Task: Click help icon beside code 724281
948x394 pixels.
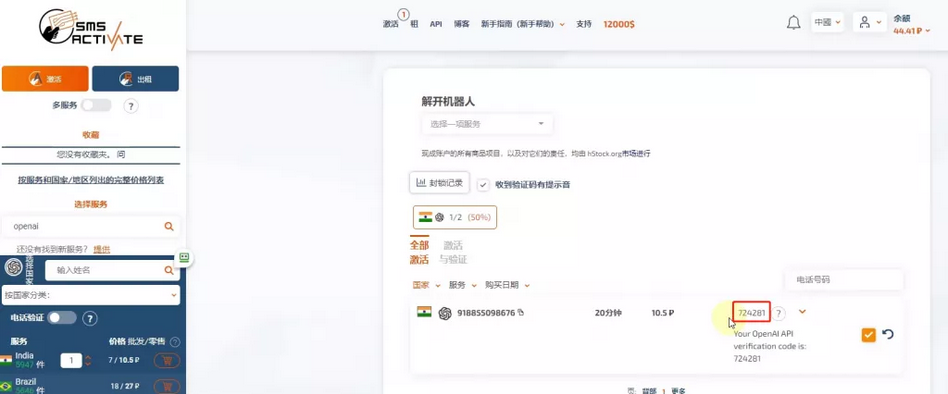Action: coord(779,313)
